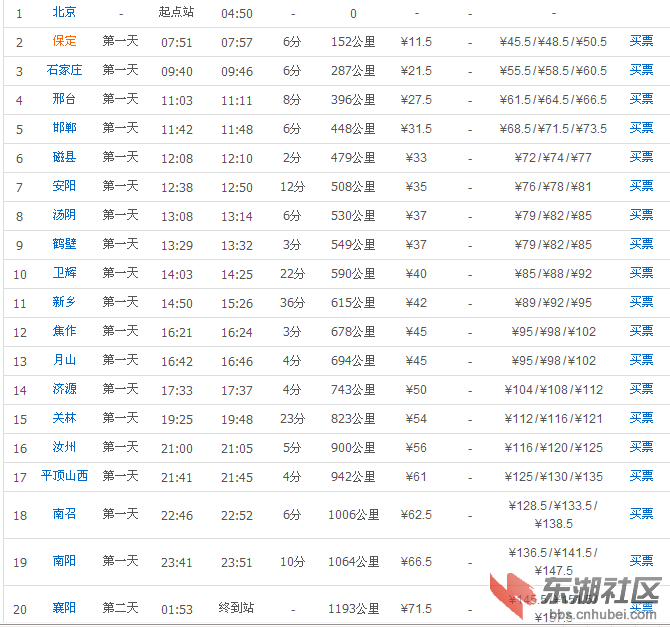Open the 卫辉 station link
670x627 pixels.
click(64, 273)
